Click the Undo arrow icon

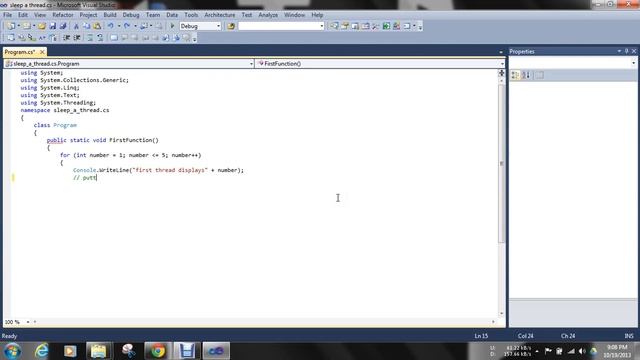tap(111, 26)
